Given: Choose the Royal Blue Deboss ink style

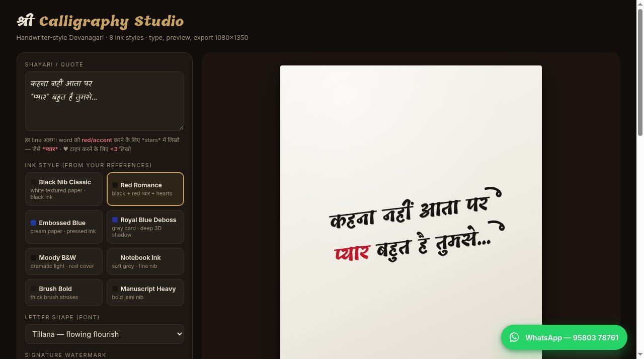Looking at the screenshot, I should coord(145,227).
